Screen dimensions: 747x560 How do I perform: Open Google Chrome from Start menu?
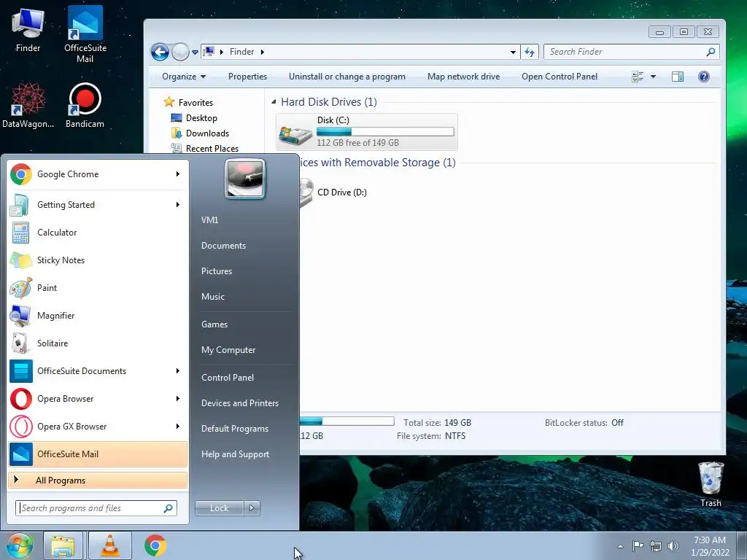pyautogui.click(x=98, y=174)
